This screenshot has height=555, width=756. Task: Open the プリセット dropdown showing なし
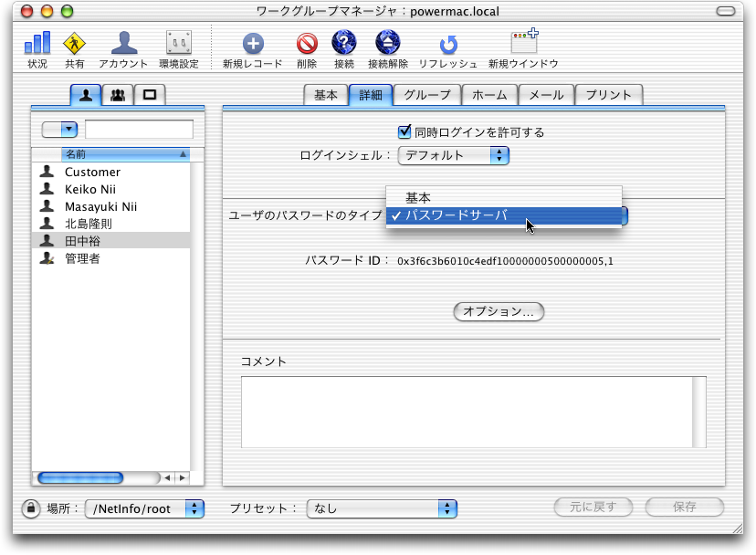(x=382, y=508)
